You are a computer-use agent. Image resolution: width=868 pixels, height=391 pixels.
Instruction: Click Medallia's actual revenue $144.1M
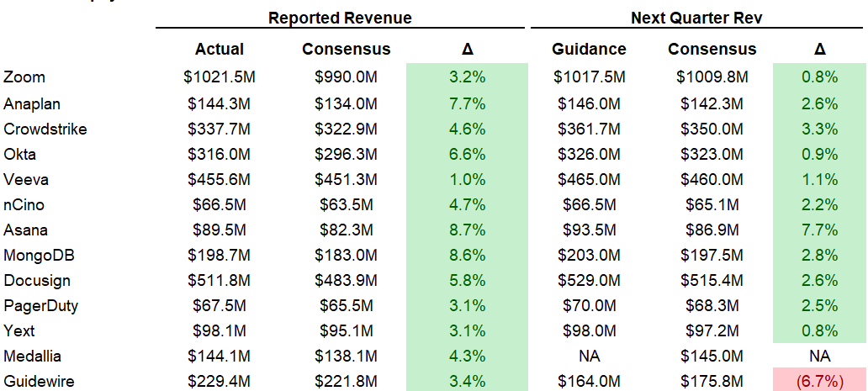[x=220, y=357]
